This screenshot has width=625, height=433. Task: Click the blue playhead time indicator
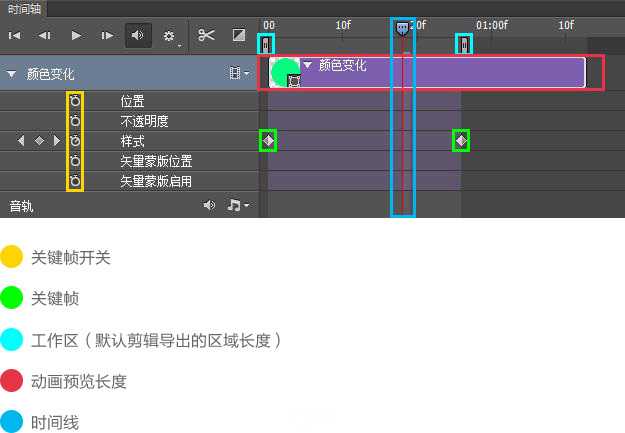402,29
